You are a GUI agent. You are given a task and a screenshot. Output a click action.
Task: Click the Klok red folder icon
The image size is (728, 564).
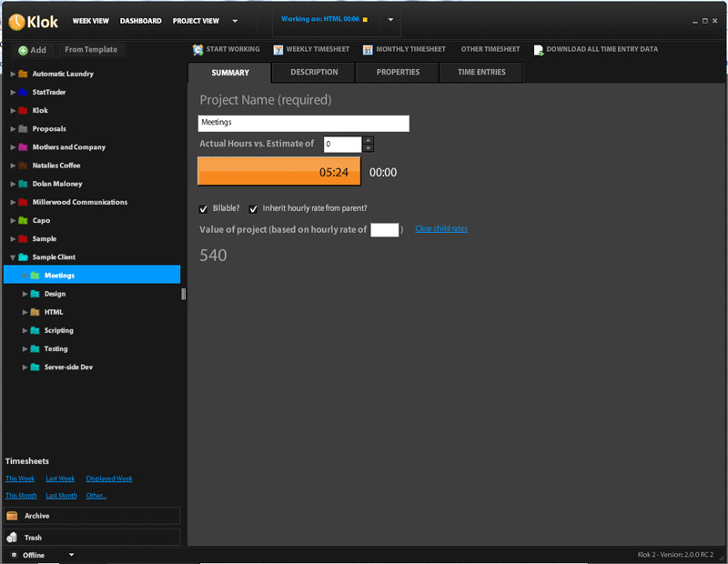coord(23,110)
